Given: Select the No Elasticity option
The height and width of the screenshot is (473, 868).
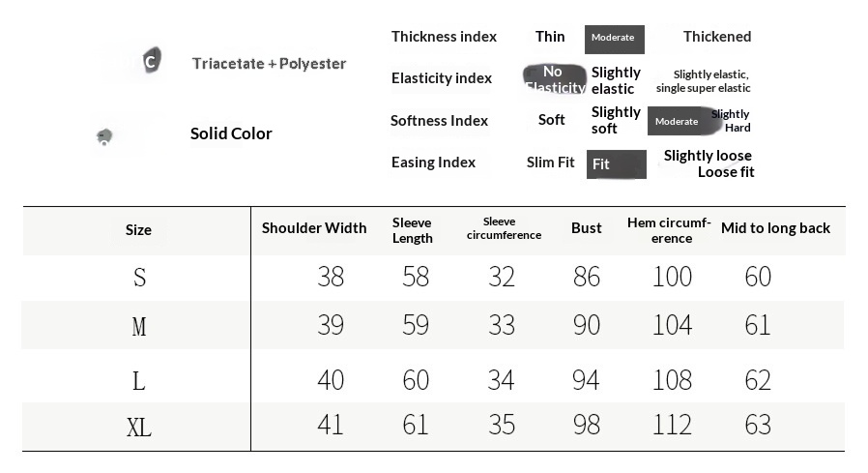Looking at the screenshot, I should 554,79.
